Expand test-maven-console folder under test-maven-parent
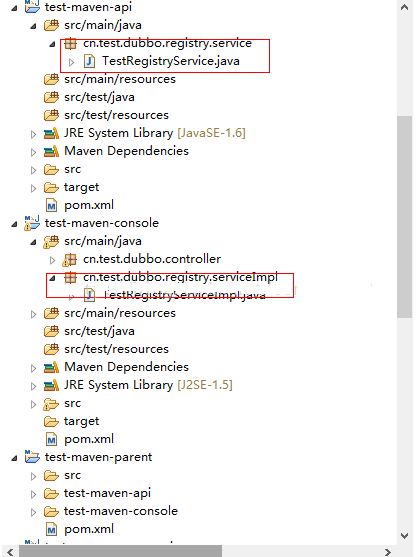The image size is (419, 557). [x=33, y=512]
